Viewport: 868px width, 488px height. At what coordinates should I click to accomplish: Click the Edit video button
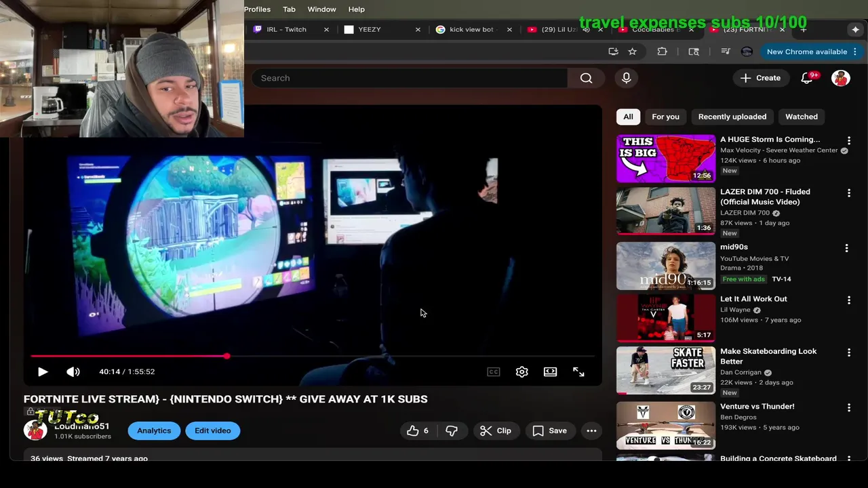[212, 430]
